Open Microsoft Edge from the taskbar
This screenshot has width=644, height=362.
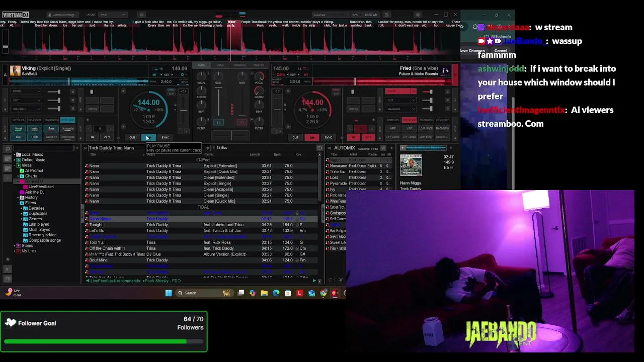[x=276, y=293]
